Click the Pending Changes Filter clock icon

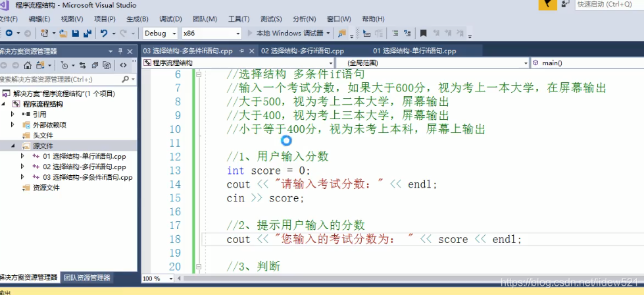pos(64,65)
